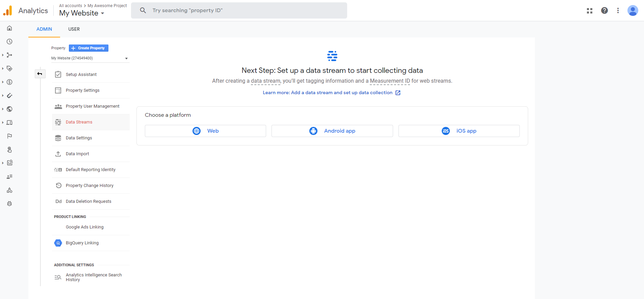Image resolution: width=644 pixels, height=299 pixels.
Task: Expand the Tech devices section arrow
Action: point(3,123)
